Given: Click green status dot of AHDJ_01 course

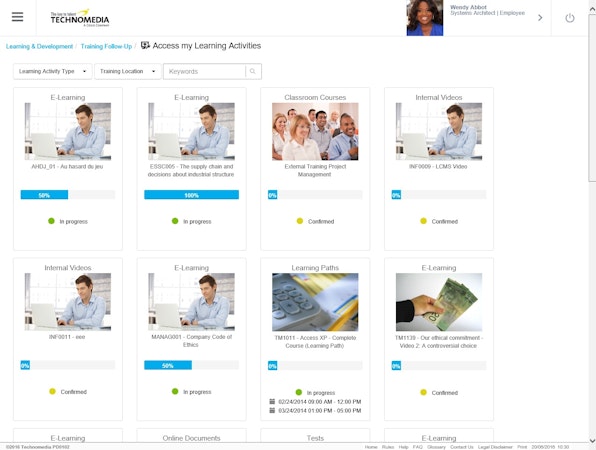Looking at the screenshot, I should (x=51, y=221).
